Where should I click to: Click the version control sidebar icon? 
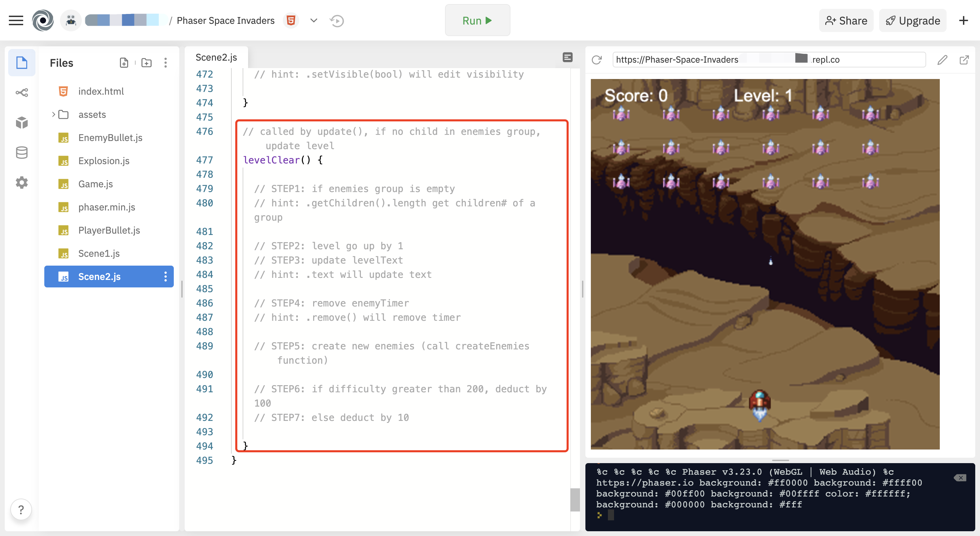[22, 92]
